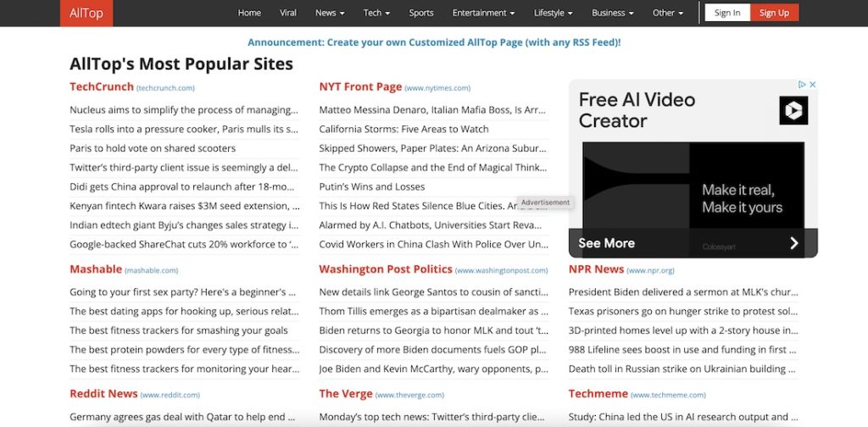
Task: Open the www.washingtonpost.com URL link
Action: [502, 270]
